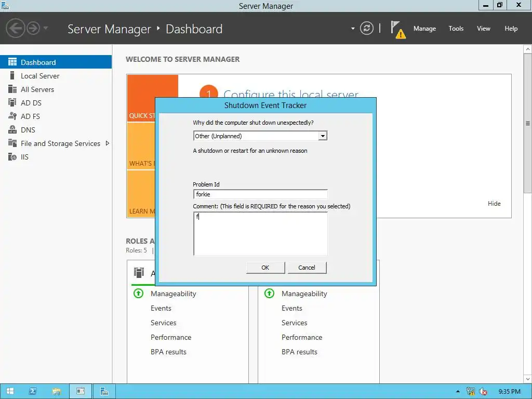Screen dimensions: 532x399
Task: Open the Windows Start button
Action: click(10, 391)
